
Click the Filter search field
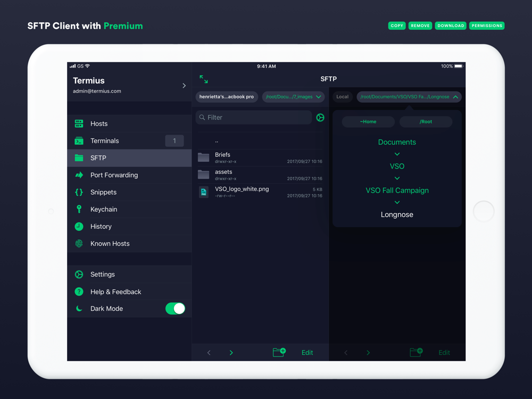[253, 118]
